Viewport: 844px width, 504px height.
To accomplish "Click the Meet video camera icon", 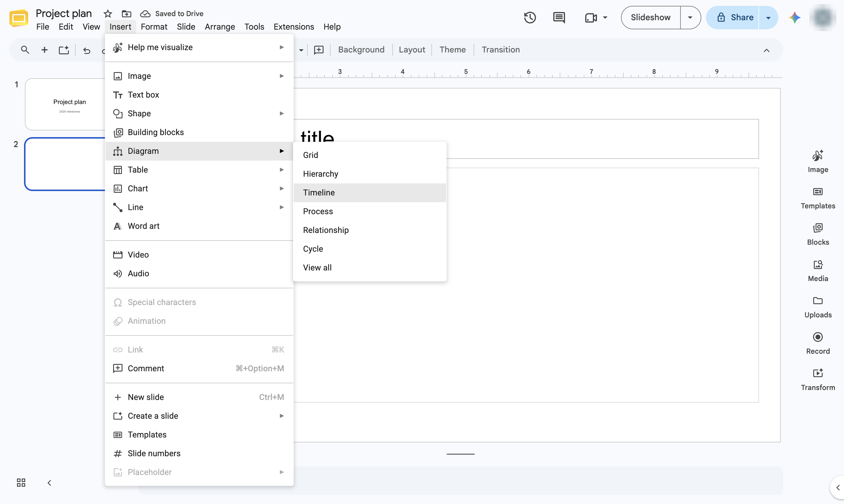I will tap(591, 17).
